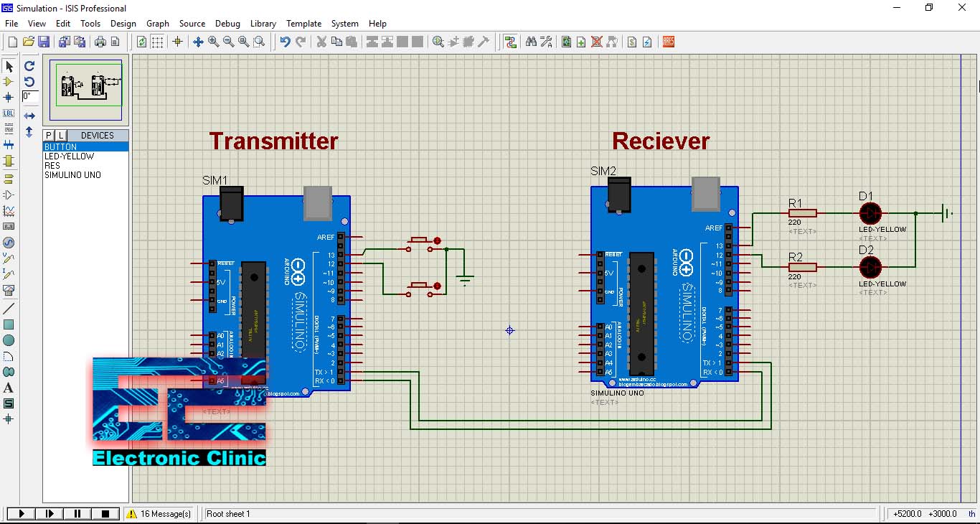Select the Component mode tool
The width and height of the screenshot is (980, 524).
[9, 81]
